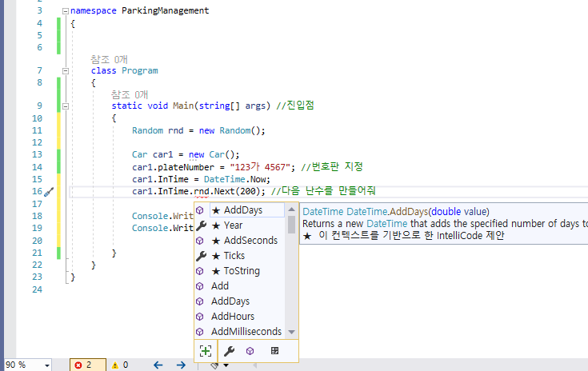
Task: Toggle the snippets filter button in IntelliSense
Action: 274,351
